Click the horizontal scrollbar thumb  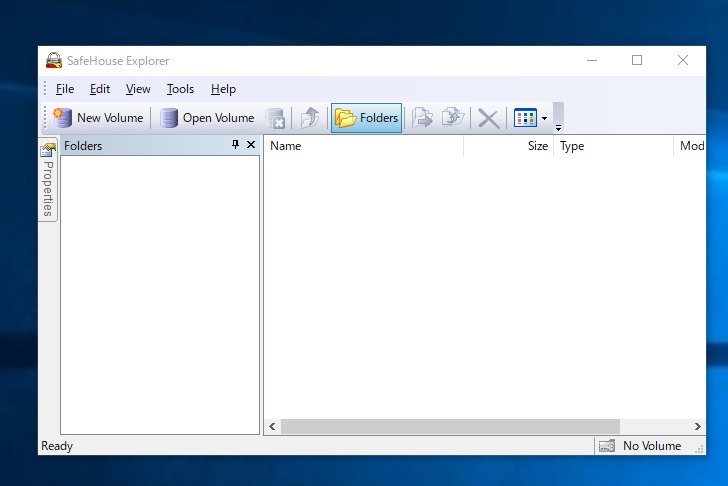pyautogui.click(x=450, y=426)
